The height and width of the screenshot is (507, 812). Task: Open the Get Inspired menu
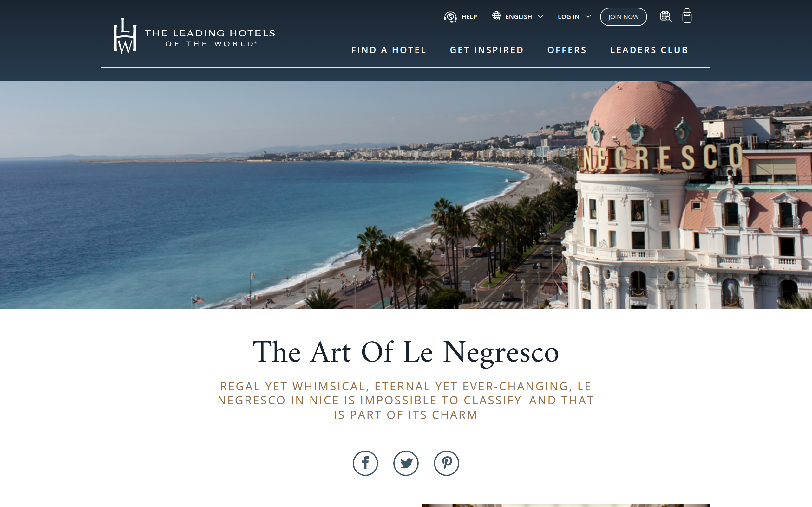[x=487, y=50]
